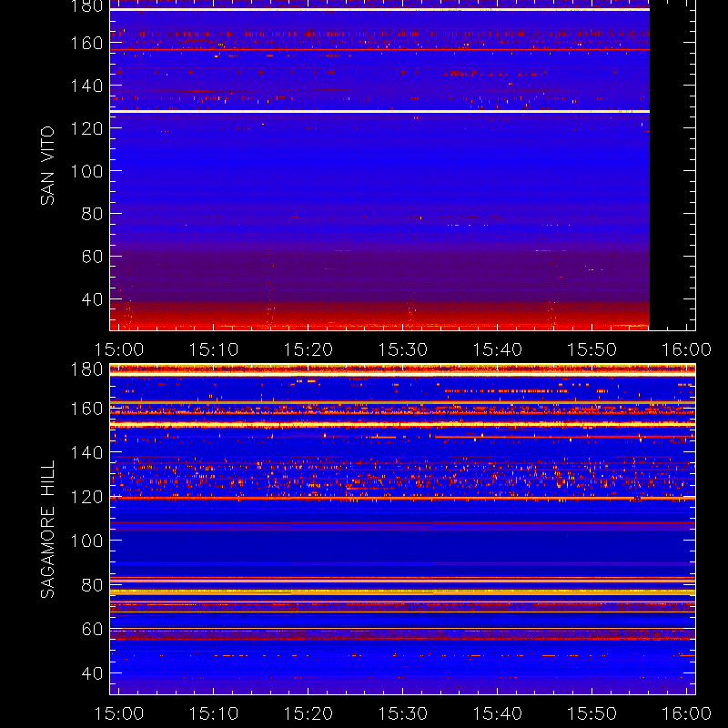Image resolution: width=728 pixels, height=728 pixels.
Task: Click Sagamore Hill 140 frequency label
Action: point(86,452)
